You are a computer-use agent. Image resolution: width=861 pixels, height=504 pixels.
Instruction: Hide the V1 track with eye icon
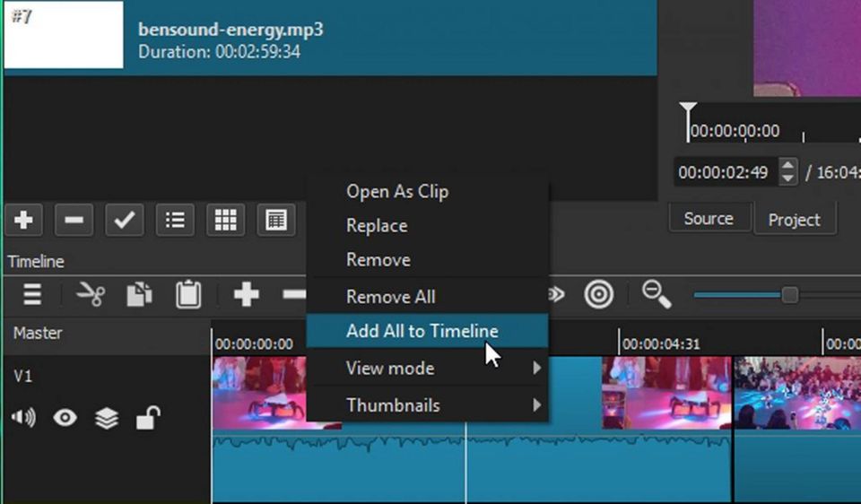click(65, 417)
